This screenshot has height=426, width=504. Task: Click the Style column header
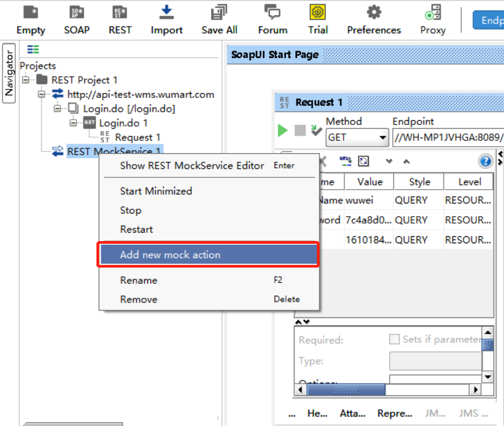[419, 182]
